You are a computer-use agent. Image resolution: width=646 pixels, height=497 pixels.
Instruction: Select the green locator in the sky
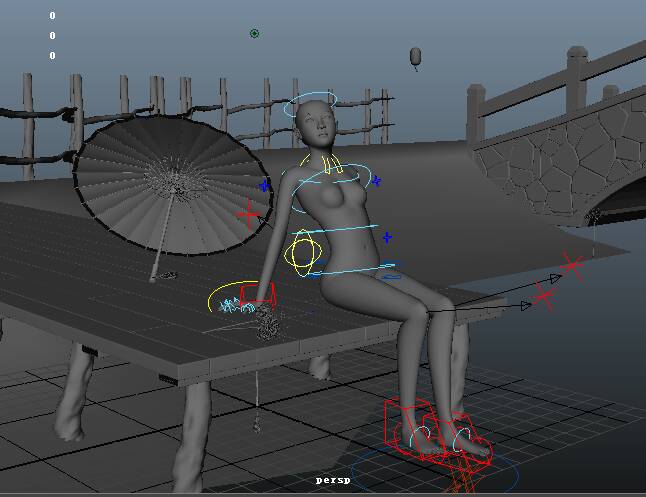254,33
